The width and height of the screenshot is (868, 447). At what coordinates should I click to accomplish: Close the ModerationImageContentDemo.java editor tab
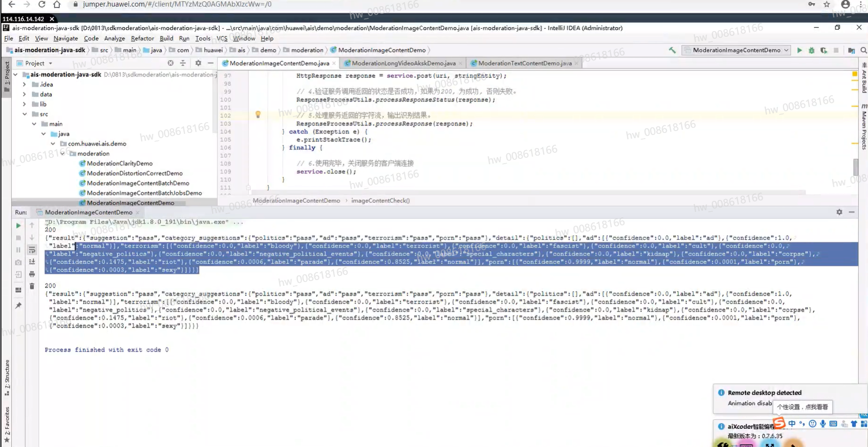coord(334,63)
